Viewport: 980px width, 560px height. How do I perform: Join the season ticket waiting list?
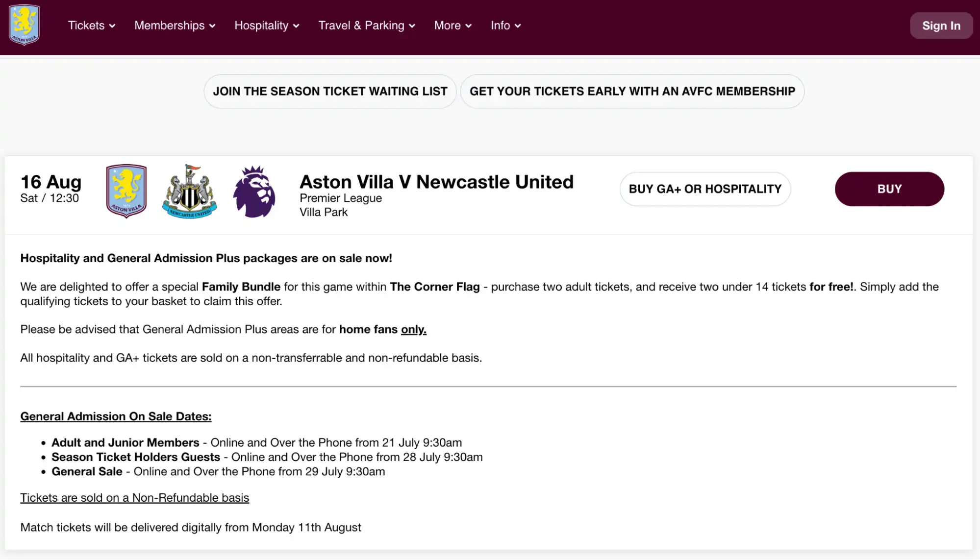click(329, 91)
